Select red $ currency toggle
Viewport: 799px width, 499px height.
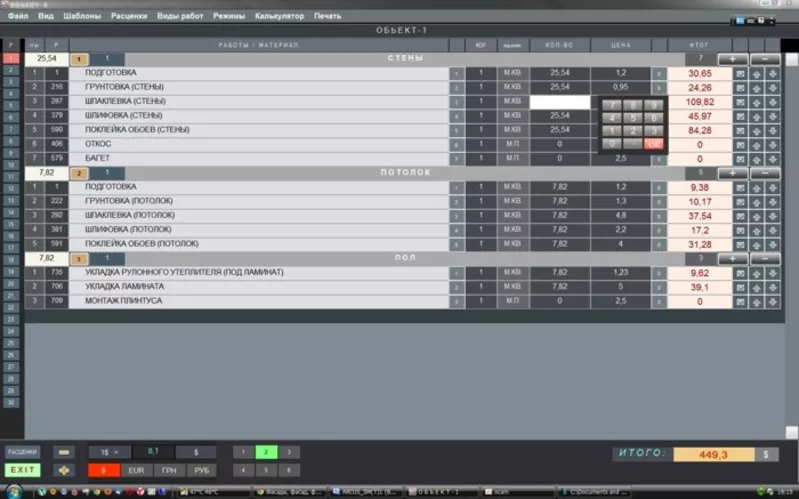[103, 470]
